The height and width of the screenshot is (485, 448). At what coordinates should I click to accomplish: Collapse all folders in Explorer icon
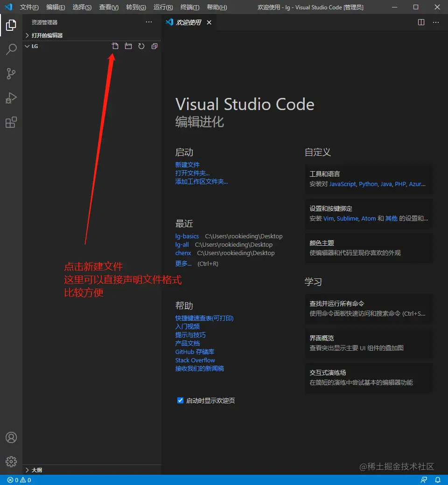point(154,46)
